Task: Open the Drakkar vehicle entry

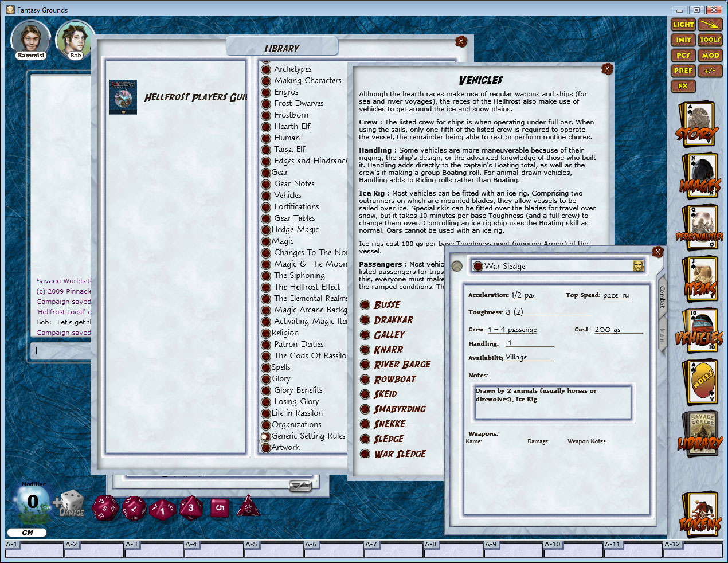Action: point(394,319)
